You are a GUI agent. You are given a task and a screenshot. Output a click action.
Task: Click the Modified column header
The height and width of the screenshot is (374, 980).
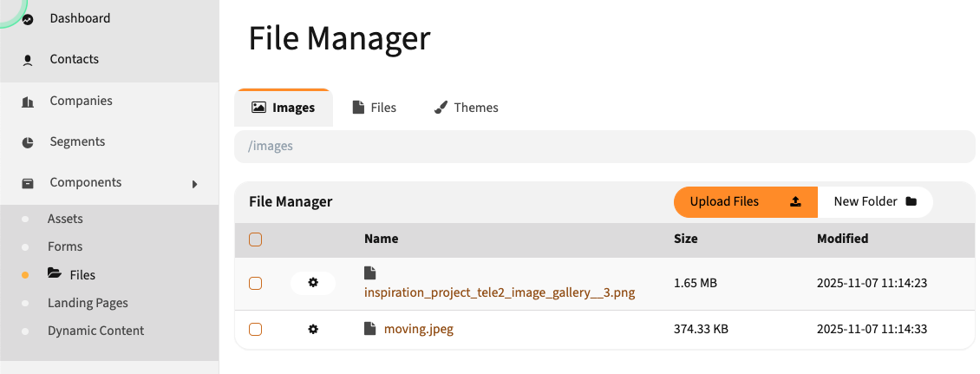(842, 239)
